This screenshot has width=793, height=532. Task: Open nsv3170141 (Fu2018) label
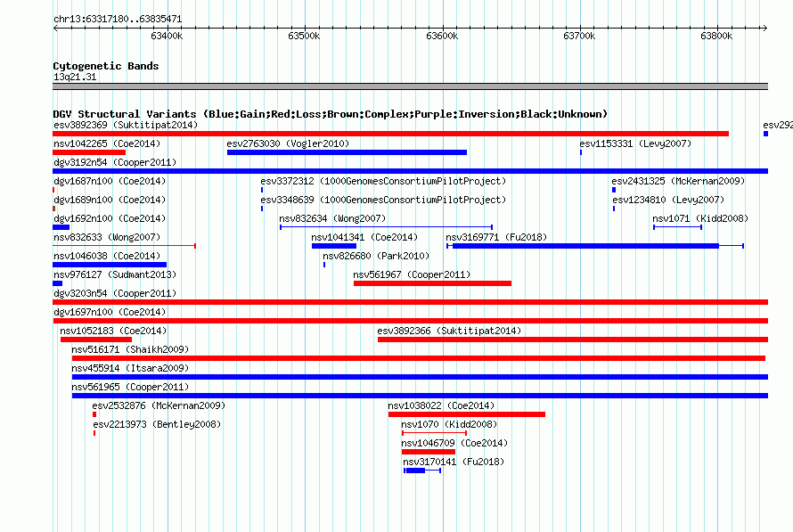pyautogui.click(x=454, y=462)
